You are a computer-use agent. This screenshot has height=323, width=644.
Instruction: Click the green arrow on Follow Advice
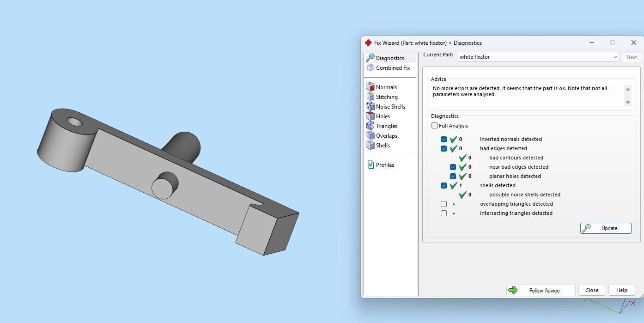pyautogui.click(x=513, y=290)
